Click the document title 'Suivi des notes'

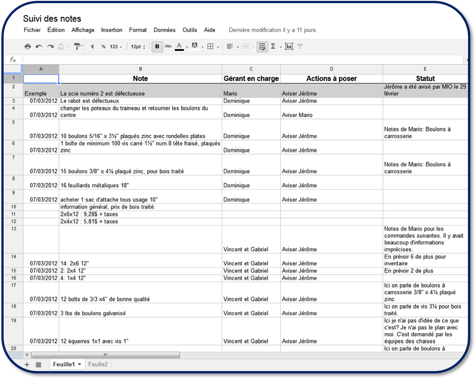coord(52,19)
